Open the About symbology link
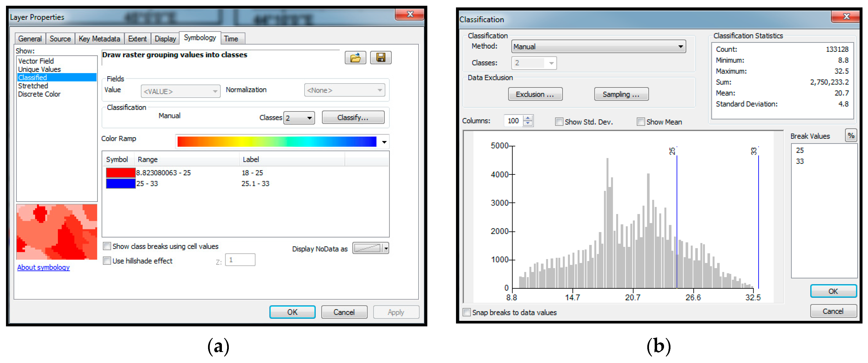 tap(44, 267)
